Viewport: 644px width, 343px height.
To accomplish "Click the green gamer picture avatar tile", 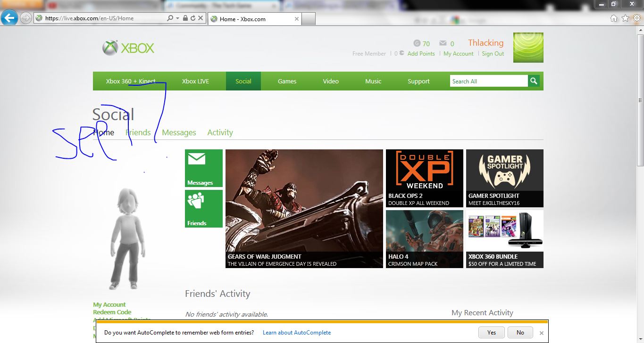I will click(x=528, y=48).
